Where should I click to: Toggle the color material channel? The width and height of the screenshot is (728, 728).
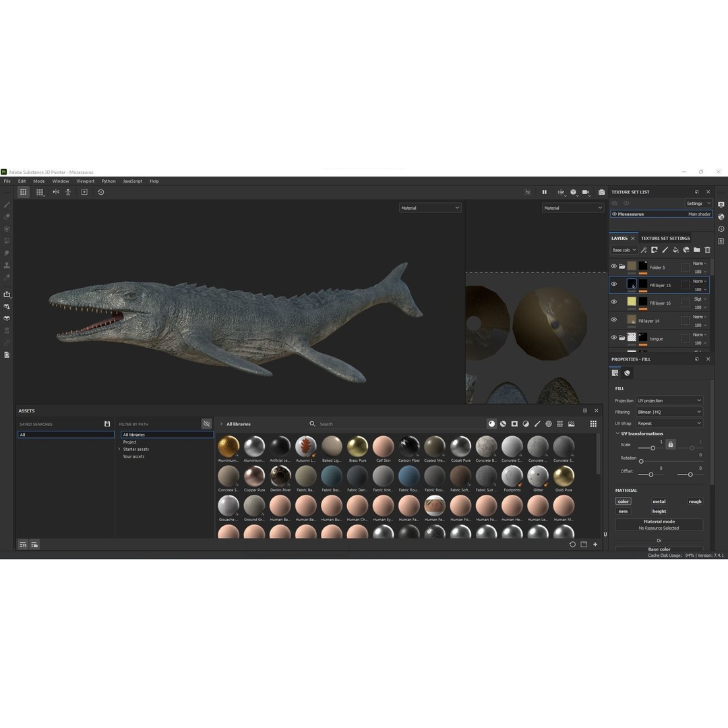(x=623, y=502)
